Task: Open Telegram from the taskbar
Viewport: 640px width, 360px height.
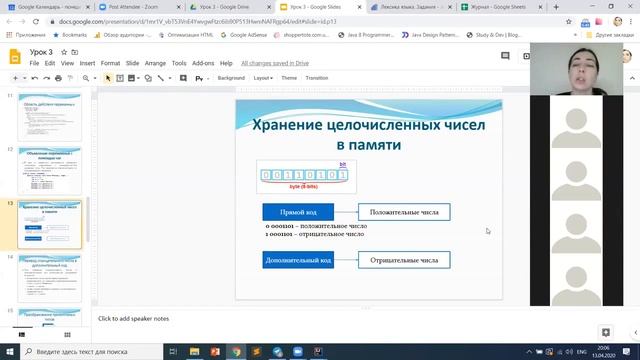Action: coord(278,351)
